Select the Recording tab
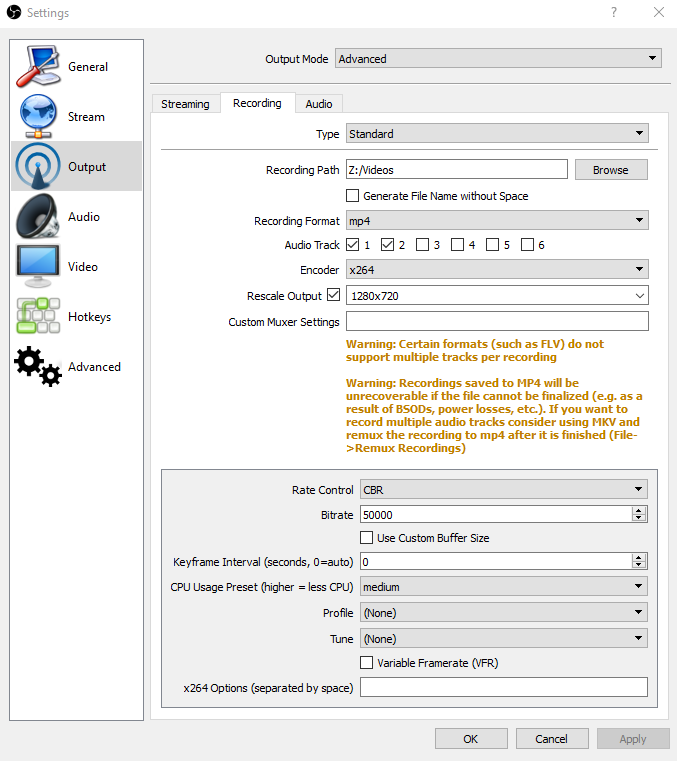677x761 pixels. 257,103
